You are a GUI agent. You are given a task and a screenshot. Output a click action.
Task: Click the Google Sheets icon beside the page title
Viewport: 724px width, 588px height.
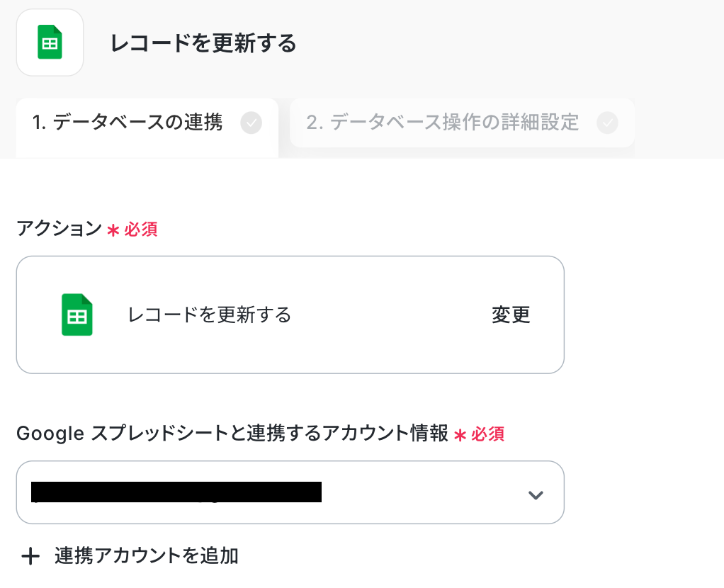50,43
